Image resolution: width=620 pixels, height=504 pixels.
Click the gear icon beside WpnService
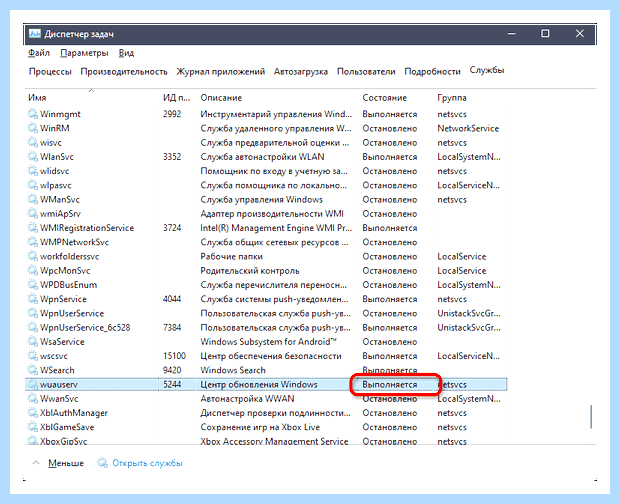pyautogui.click(x=32, y=299)
